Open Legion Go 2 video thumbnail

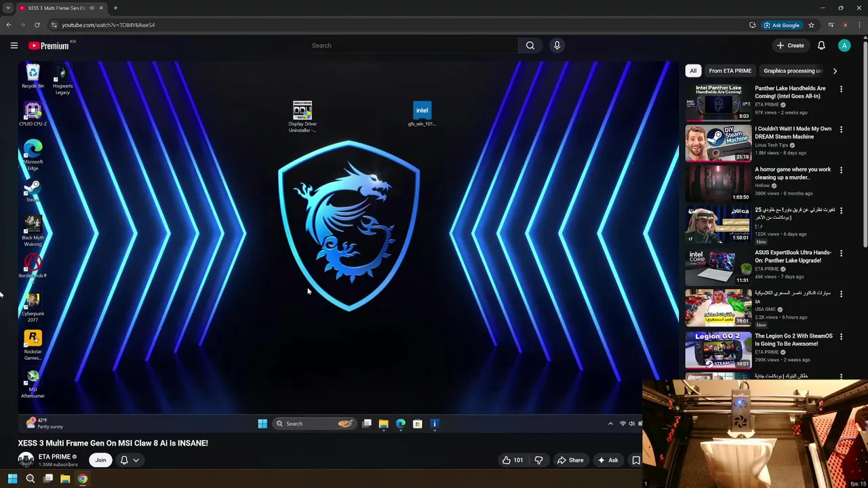click(x=718, y=350)
